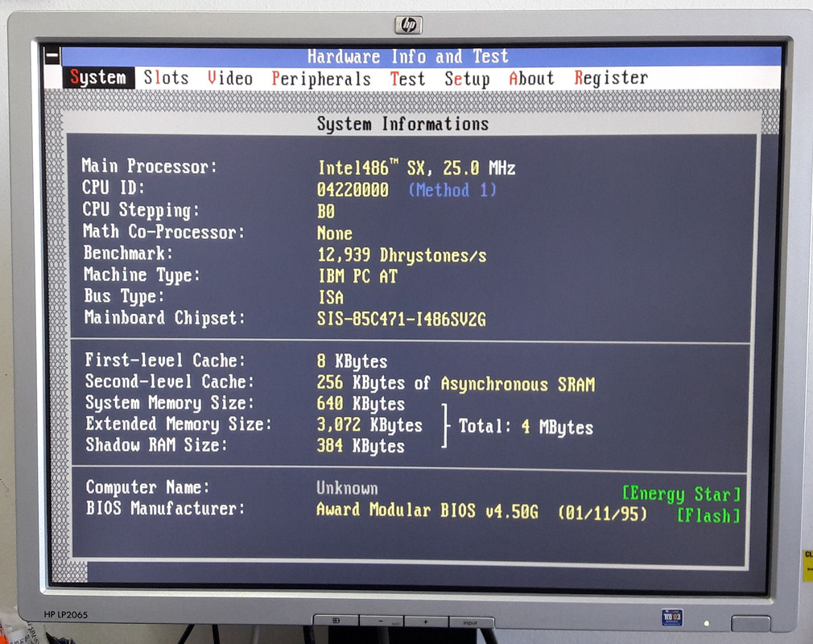
Task: Click the '[Flash]' indicator
Action: [708, 516]
